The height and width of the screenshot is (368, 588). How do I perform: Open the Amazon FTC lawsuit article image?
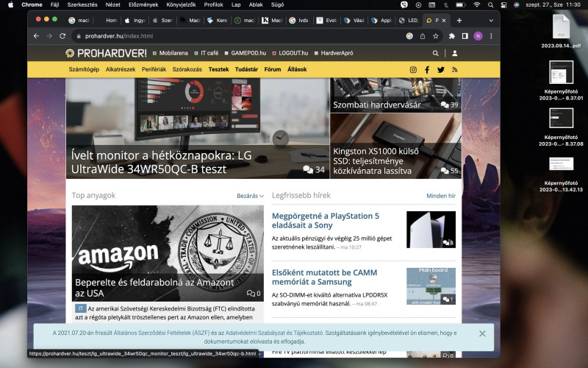pyautogui.click(x=168, y=253)
